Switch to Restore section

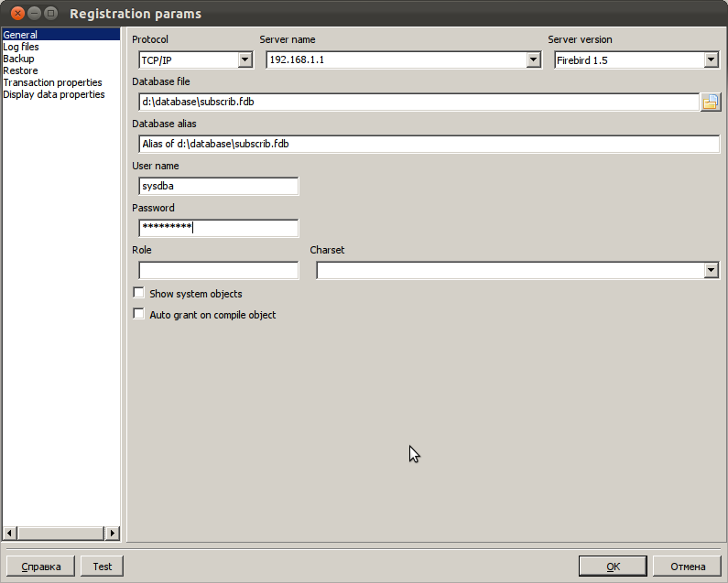(x=20, y=70)
